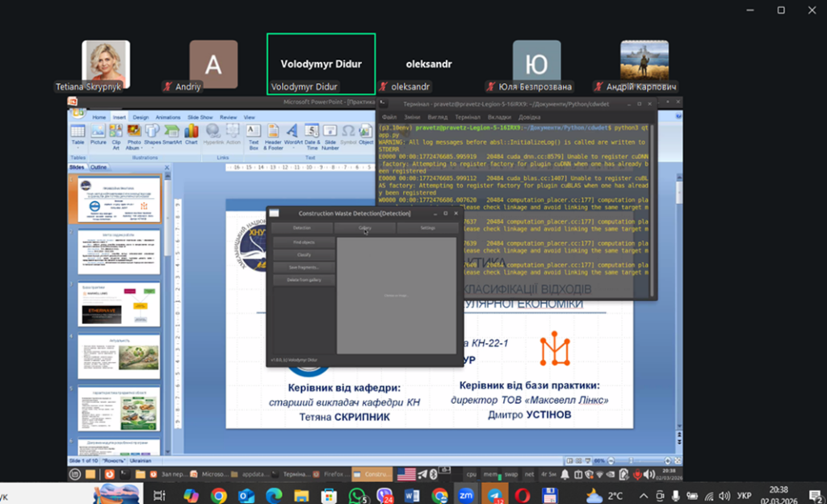Viewport: 827px width, 504px height.
Task: Switch to the Design ribbon tab
Action: 141,117
